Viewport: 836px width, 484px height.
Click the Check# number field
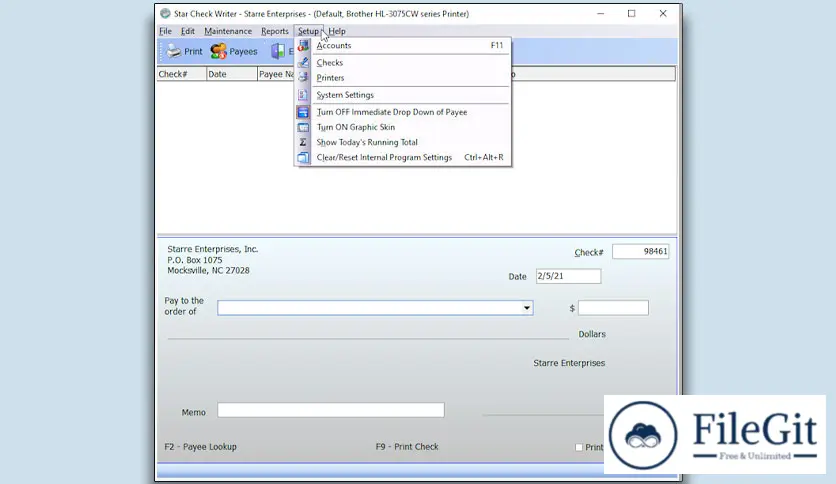[x=640, y=251]
